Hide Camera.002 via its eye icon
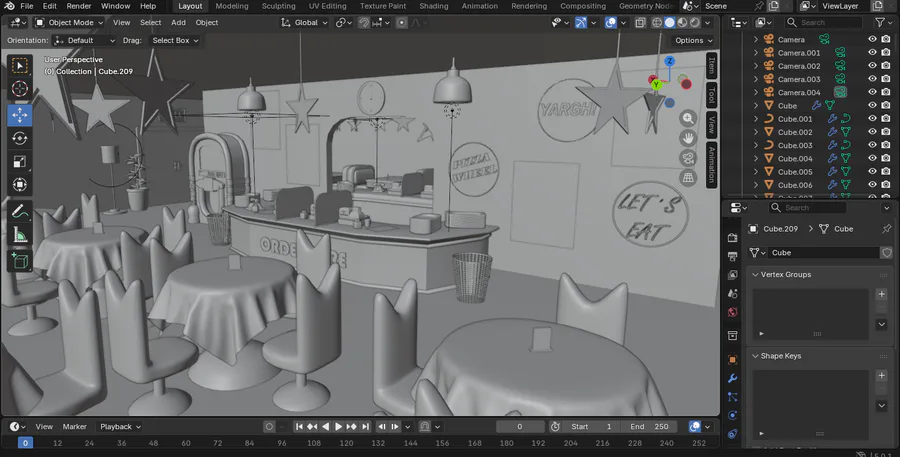Viewport: 900px width, 457px height. pyautogui.click(x=872, y=65)
